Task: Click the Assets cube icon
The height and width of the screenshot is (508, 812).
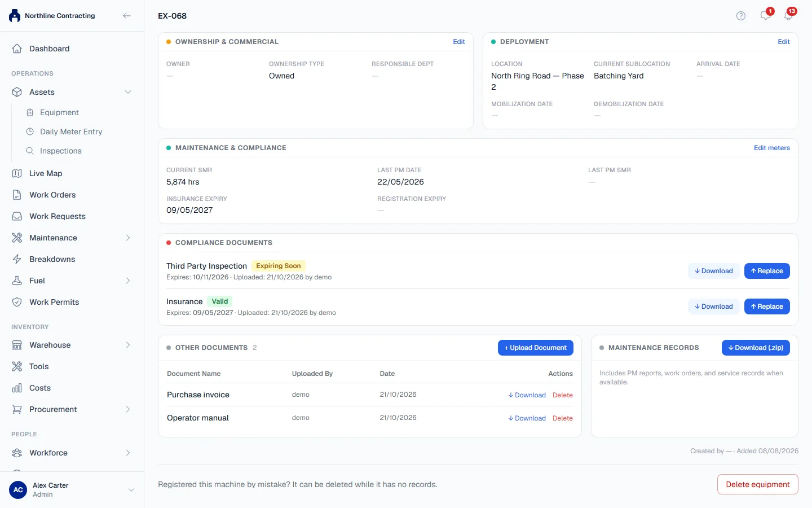Action: tap(17, 92)
